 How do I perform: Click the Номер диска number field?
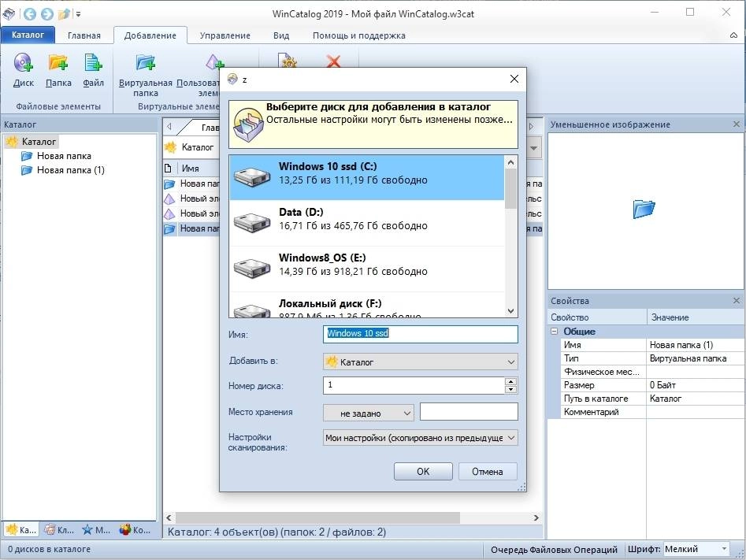[414, 385]
